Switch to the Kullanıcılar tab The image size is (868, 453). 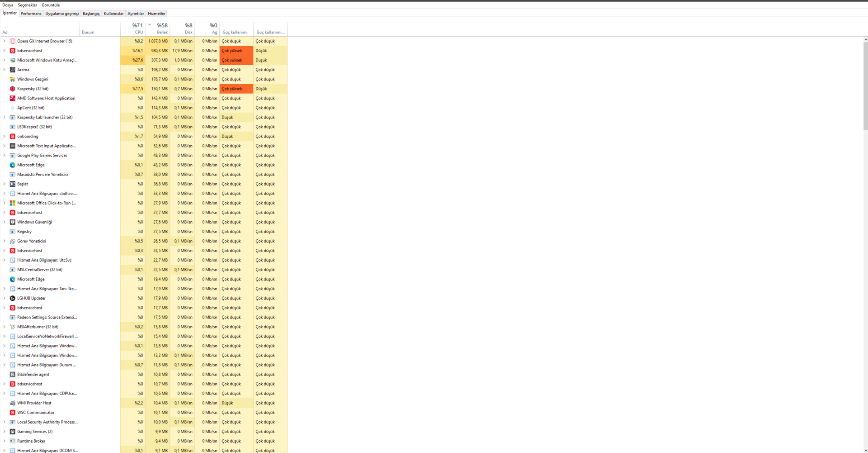coord(113,14)
